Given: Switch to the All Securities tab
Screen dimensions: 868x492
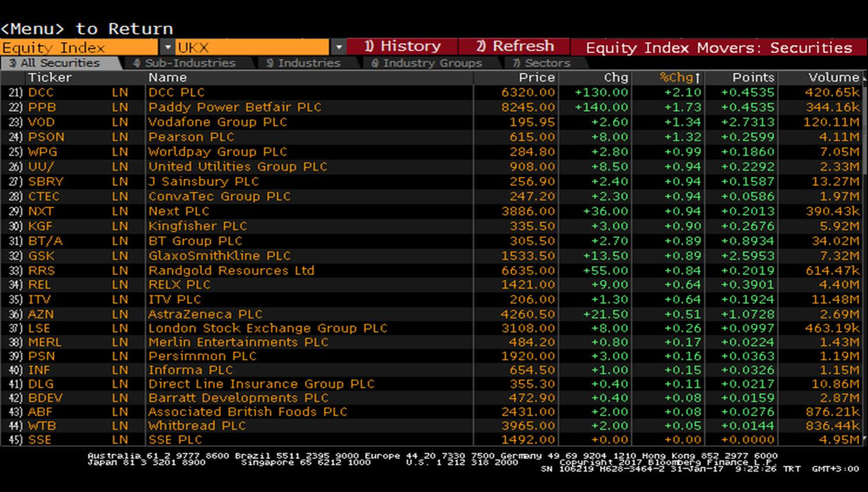Looking at the screenshot, I should [59, 63].
